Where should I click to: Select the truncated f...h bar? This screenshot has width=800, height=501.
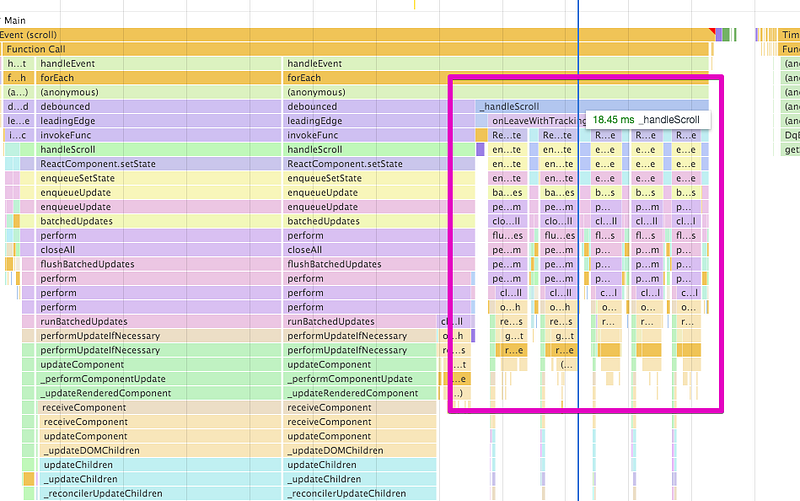[18, 78]
